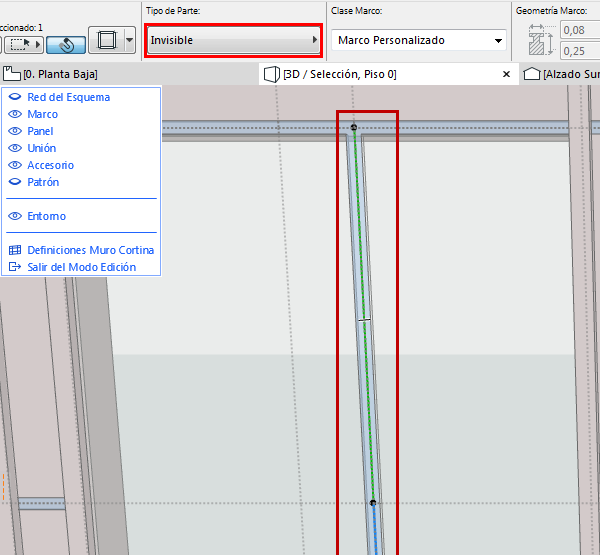The width and height of the screenshot is (600, 555).
Task: Toggle visibility eye for Red del Esquema
Action: pyautogui.click(x=15, y=97)
